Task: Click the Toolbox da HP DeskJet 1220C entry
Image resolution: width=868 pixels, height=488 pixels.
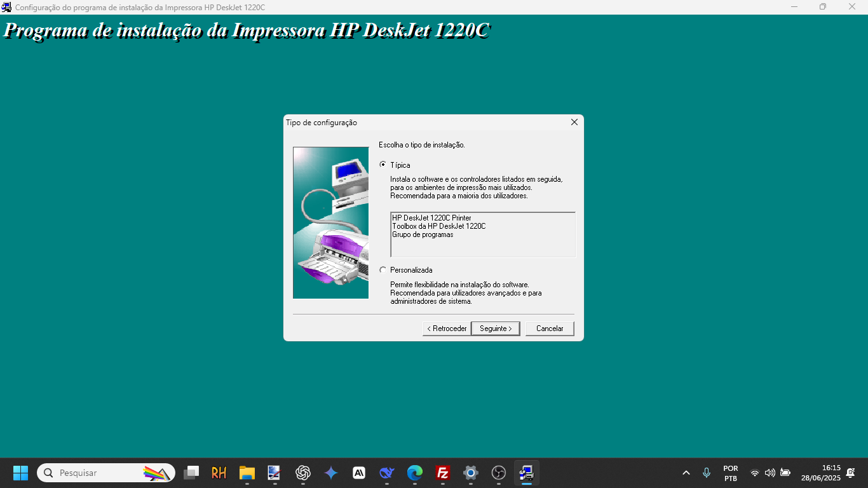Action: tap(438, 226)
